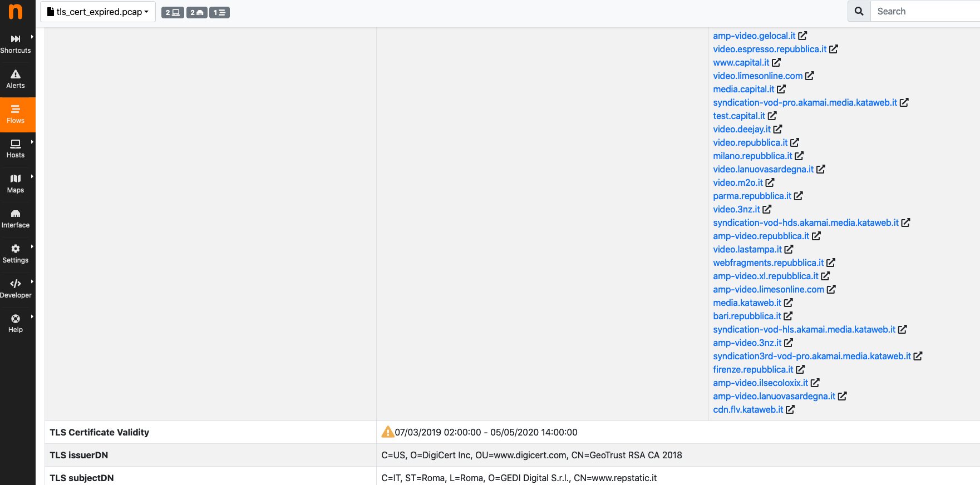
Task: Click the www.repstatic.it subject value
Action: (519, 478)
